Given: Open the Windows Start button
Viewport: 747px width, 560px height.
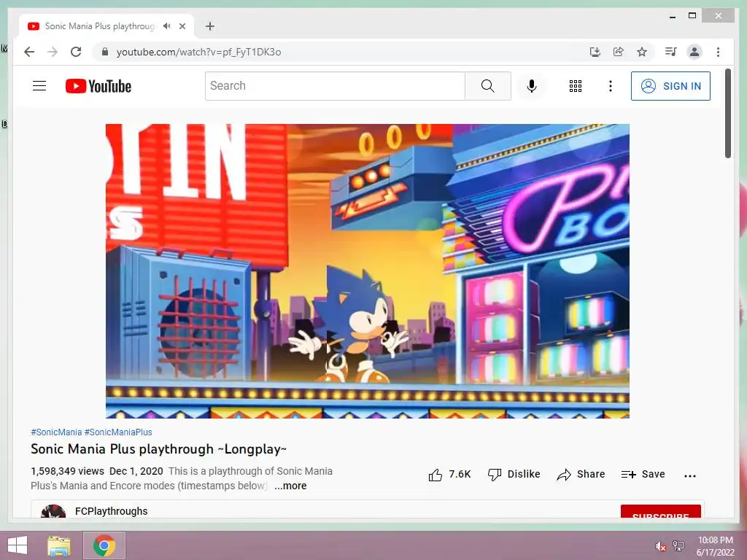Looking at the screenshot, I should (x=18, y=545).
